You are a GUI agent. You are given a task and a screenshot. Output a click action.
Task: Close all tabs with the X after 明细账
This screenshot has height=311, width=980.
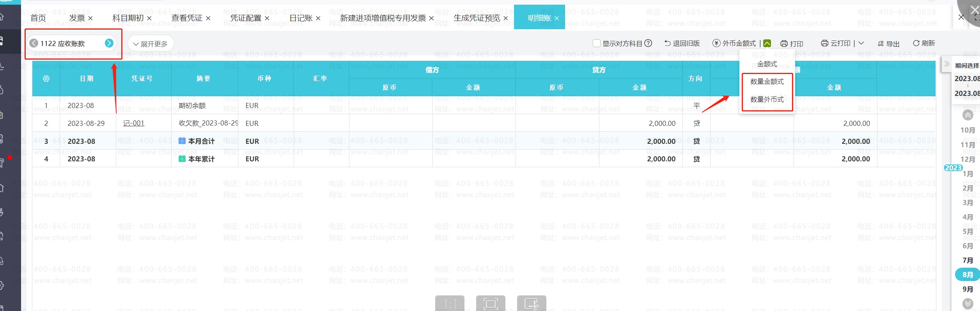click(961, 17)
